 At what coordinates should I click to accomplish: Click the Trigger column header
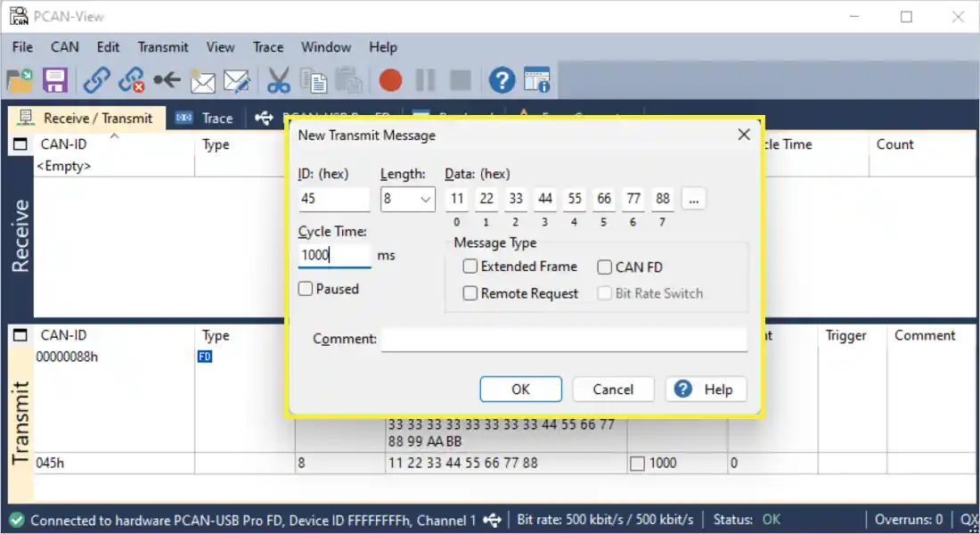[845, 336]
